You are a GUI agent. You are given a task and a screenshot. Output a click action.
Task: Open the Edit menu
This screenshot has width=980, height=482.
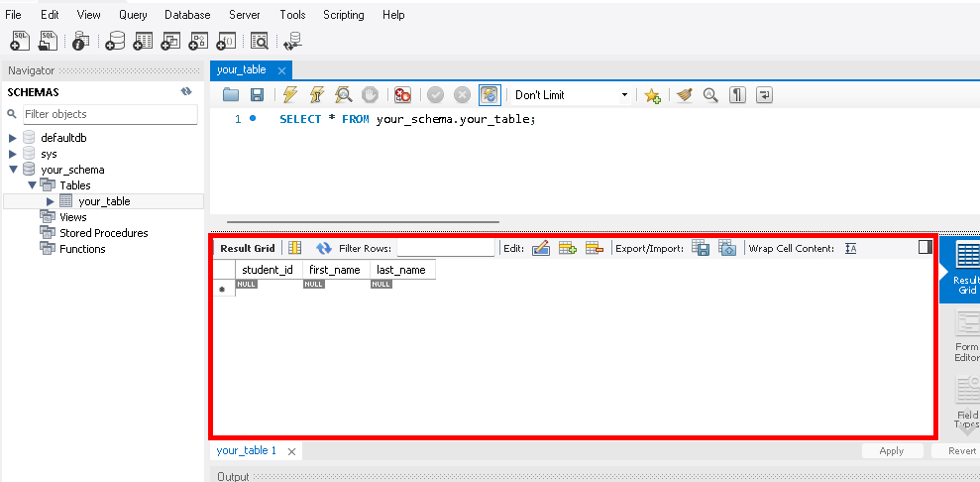(50, 14)
